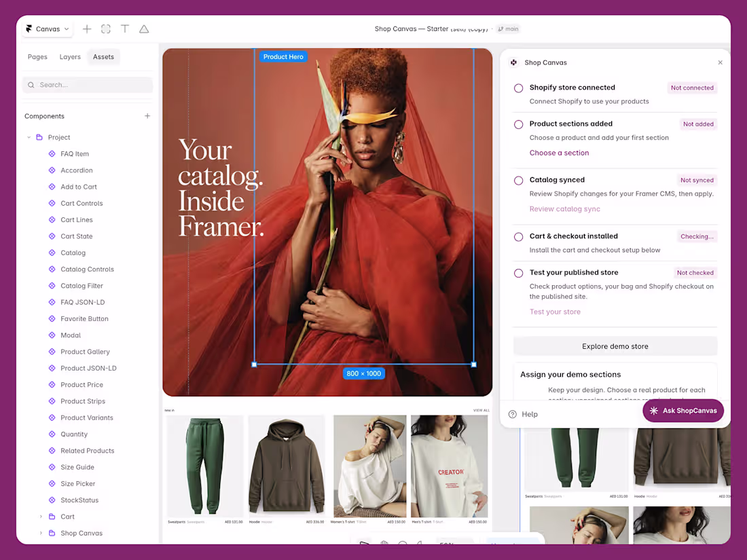The image size is (747, 560).
Task: Open the Canvas menu dropdown
Action: click(47, 29)
